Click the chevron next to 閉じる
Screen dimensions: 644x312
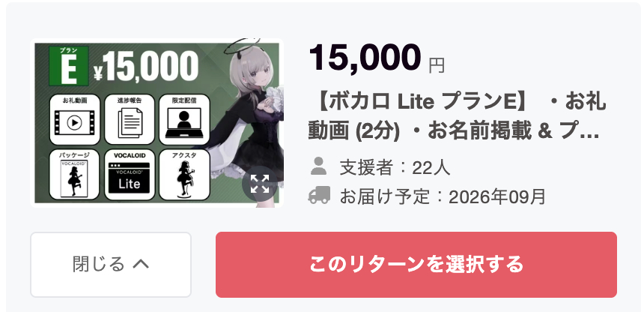tap(141, 265)
